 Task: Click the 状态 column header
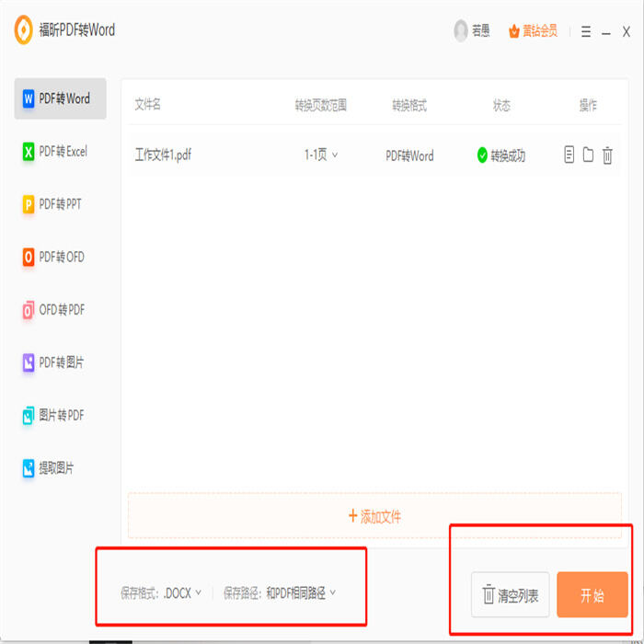pyautogui.click(x=501, y=105)
